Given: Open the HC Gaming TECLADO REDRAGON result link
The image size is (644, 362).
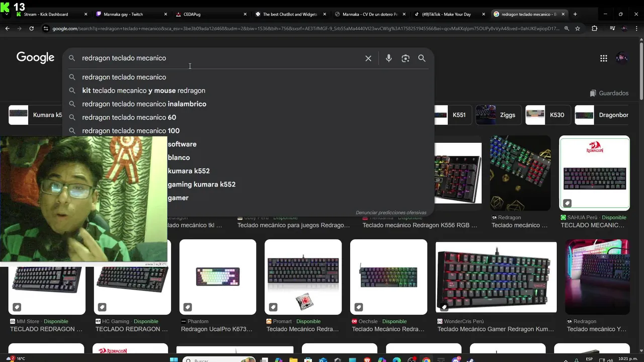Looking at the screenshot, I should (131, 329).
